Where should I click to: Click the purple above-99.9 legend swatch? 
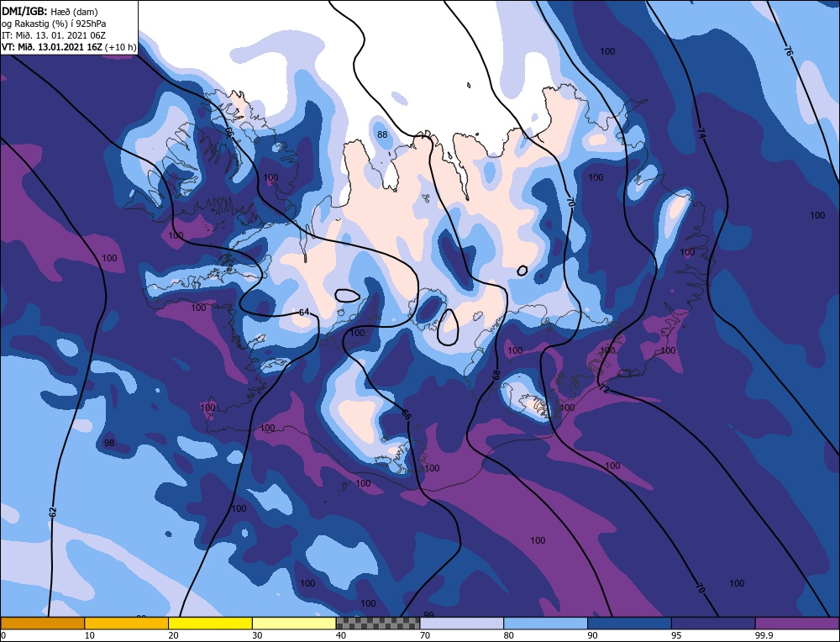pyautogui.click(x=797, y=623)
